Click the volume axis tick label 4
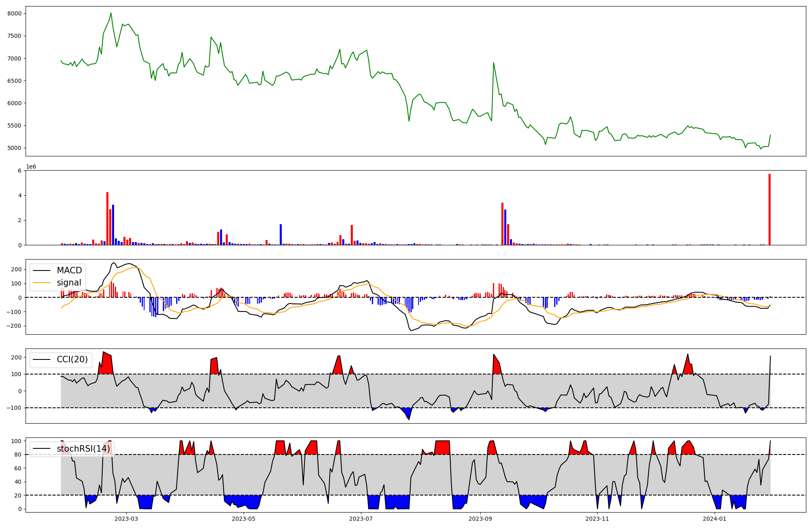 coord(19,195)
